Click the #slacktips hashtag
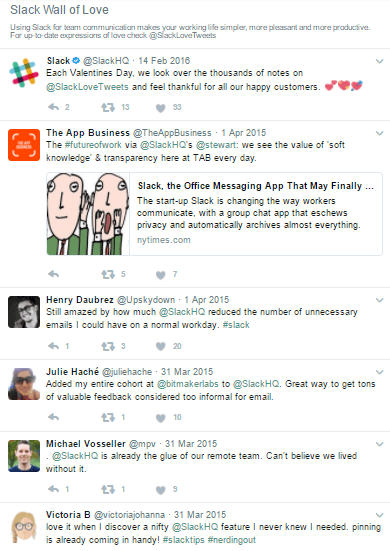 click(183, 540)
